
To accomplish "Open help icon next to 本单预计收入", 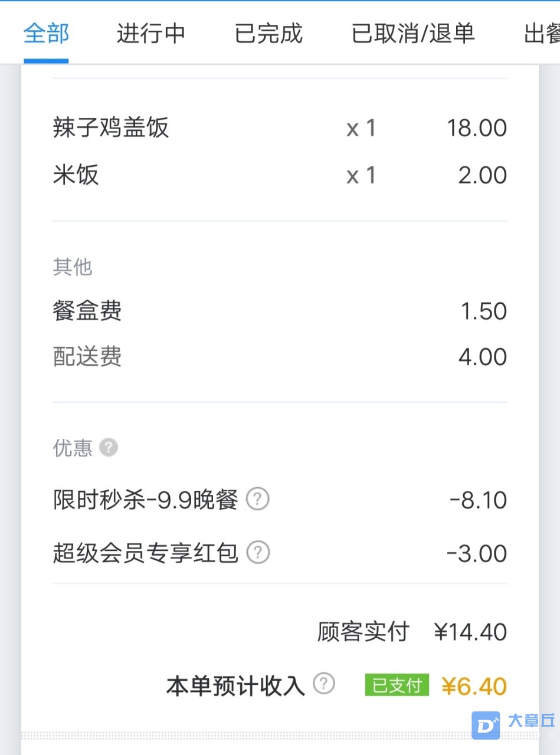I will coord(323,684).
